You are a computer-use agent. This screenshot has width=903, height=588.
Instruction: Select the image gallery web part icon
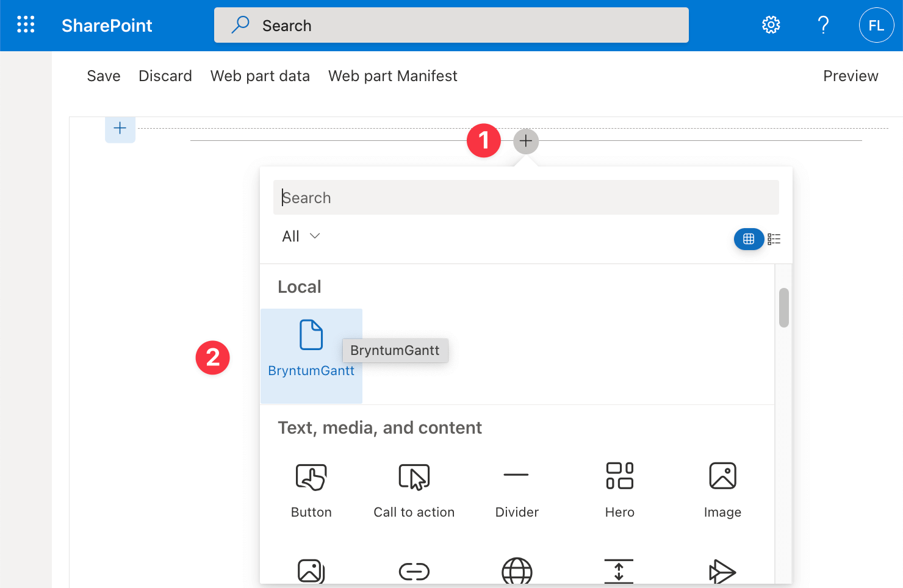tap(311, 571)
